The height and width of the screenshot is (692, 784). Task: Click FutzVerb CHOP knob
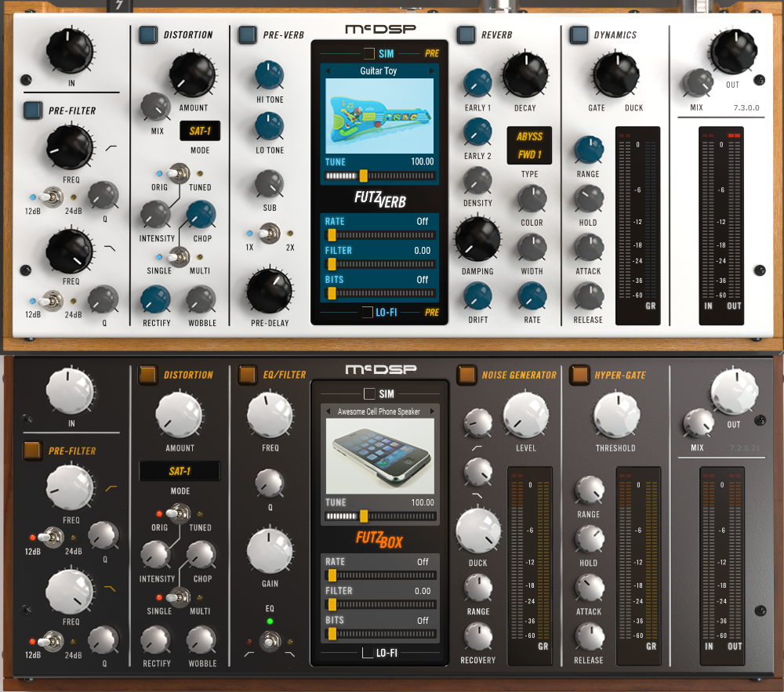(x=201, y=215)
